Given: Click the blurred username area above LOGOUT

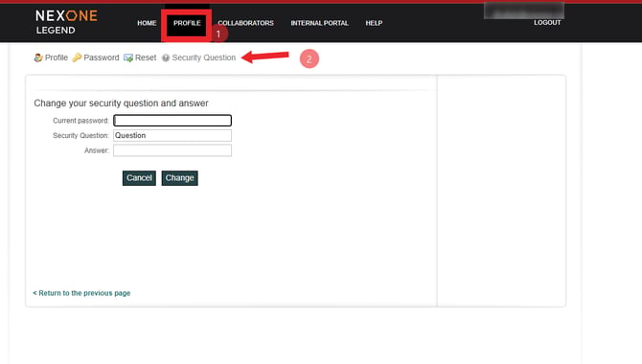Looking at the screenshot, I should point(524,11).
